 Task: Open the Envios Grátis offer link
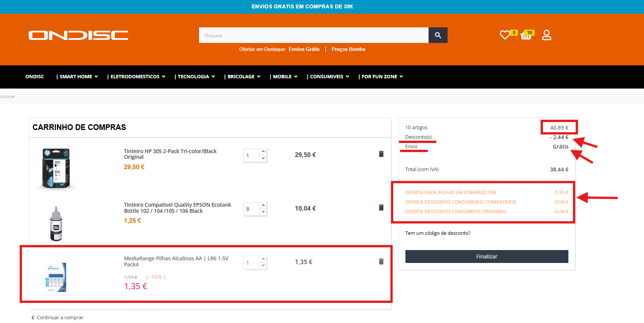304,49
